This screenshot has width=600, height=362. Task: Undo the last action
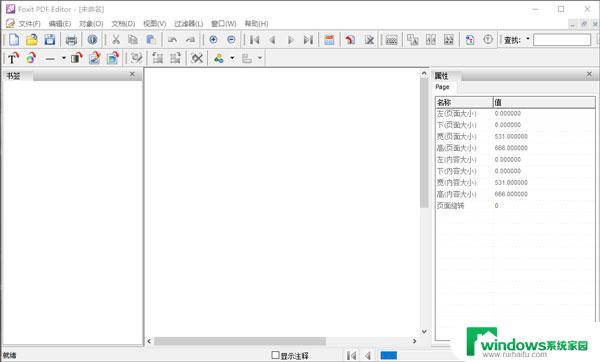(172, 39)
